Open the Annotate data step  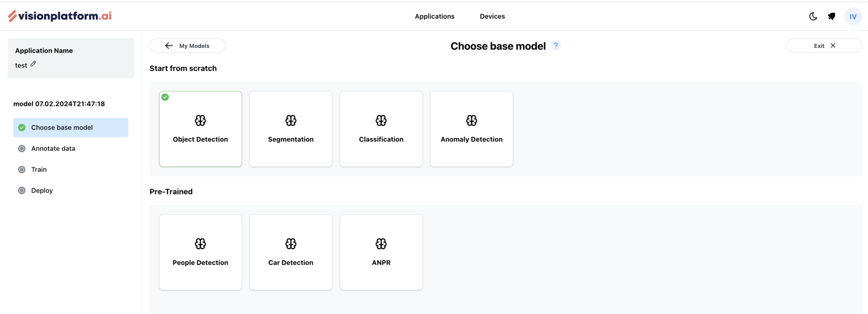click(x=53, y=149)
